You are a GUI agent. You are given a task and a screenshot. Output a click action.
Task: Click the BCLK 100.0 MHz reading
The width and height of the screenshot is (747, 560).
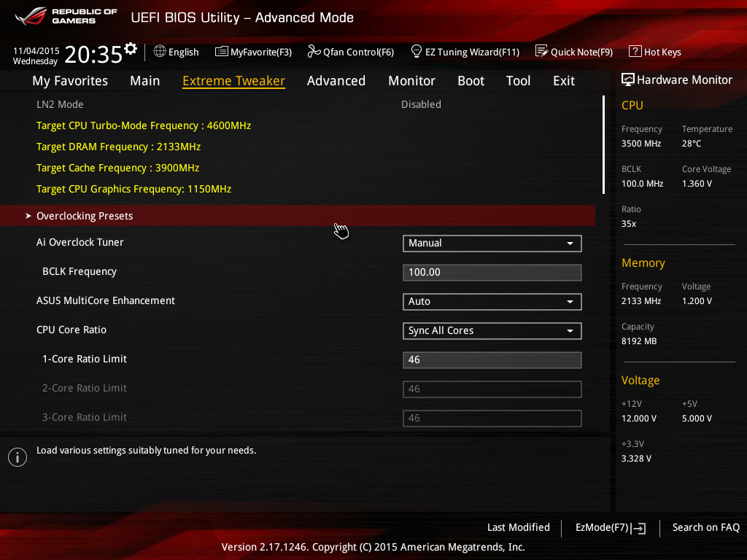click(642, 183)
